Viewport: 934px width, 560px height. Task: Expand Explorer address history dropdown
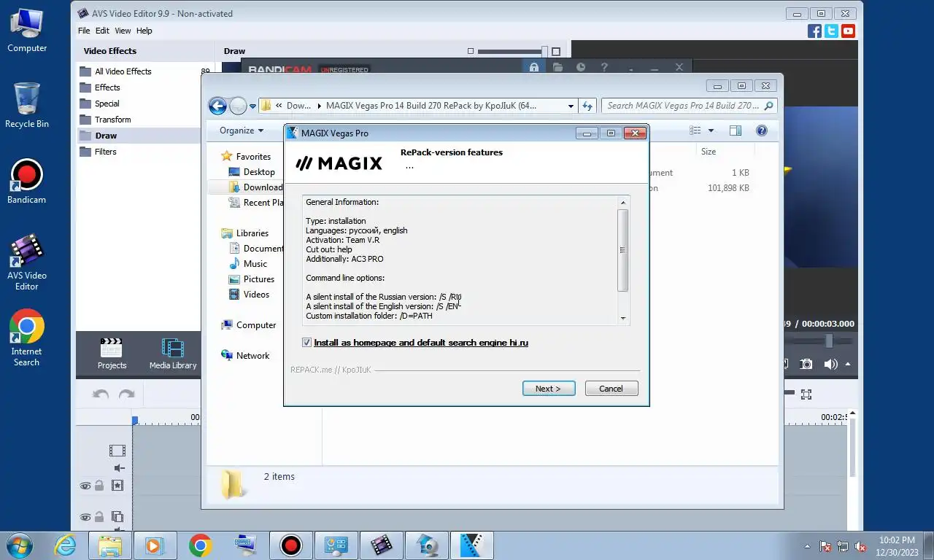point(571,106)
